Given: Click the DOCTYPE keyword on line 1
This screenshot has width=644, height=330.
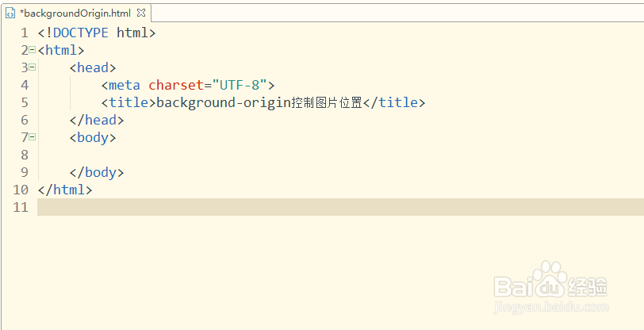Looking at the screenshot, I should pyautogui.click(x=80, y=33).
